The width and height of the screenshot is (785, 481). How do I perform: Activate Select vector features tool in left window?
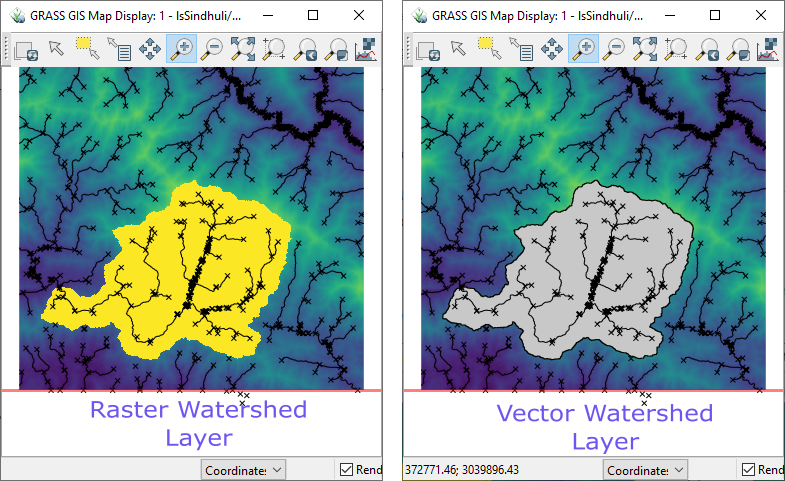[88, 47]
